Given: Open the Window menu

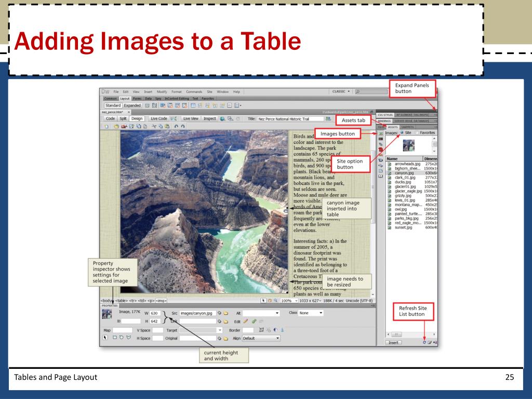Looking at the screenshot, I should point(222,91).
